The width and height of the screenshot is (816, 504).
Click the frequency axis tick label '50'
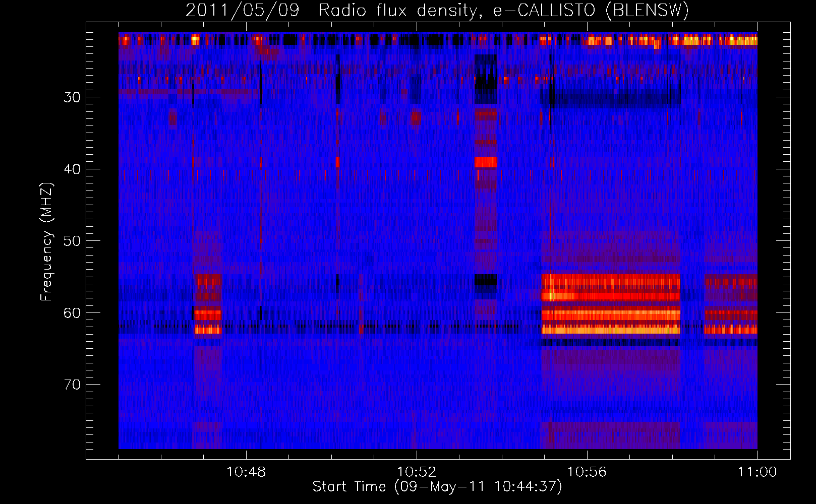tap(72, 241)
